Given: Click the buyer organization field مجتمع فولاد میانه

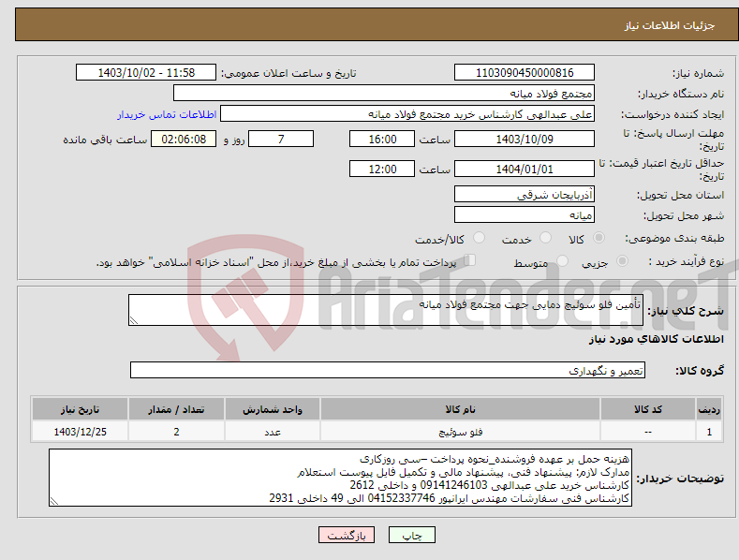Looking at the screenshot, I should tap(384, 93).
